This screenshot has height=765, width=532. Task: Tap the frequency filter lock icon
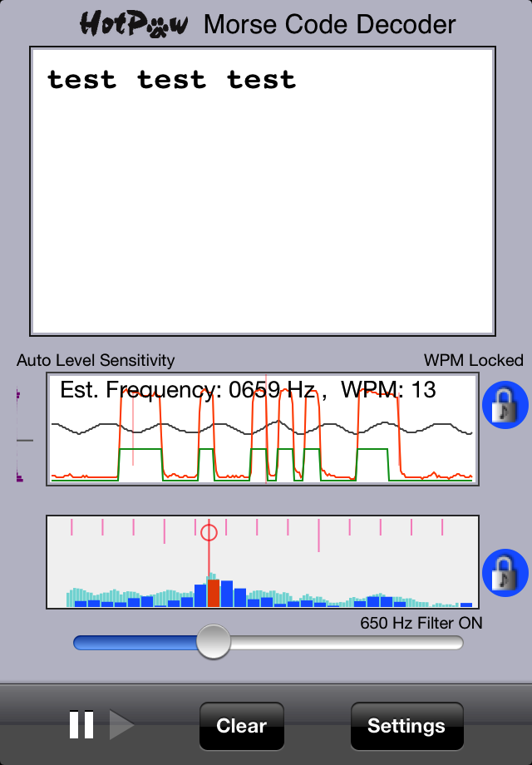pyautogui.click(x=505, y=573)
